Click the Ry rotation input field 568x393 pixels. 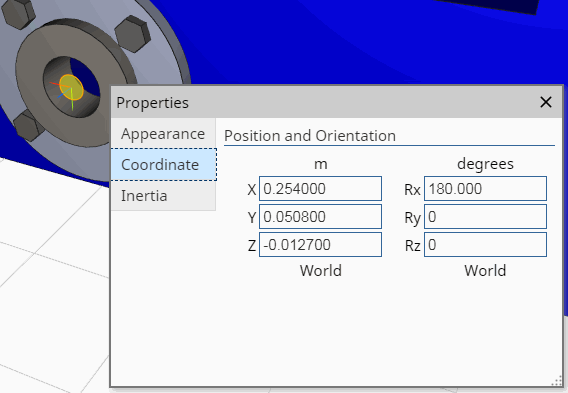[x=485, y=217]
